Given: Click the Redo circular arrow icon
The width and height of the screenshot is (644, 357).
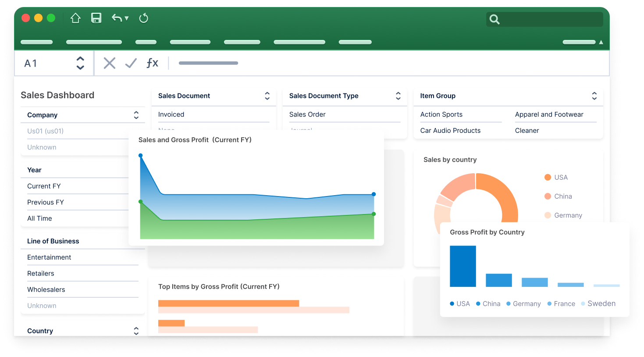Looking at the screenshot, I should (x=143, y=18).
